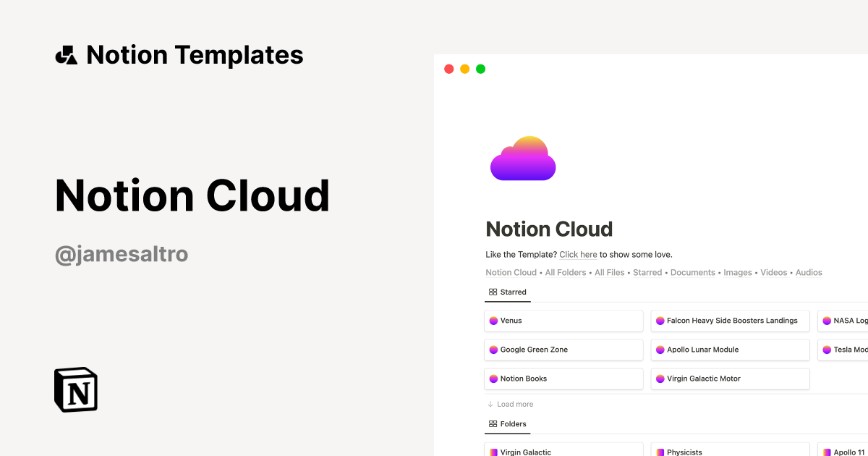Click the gradient cloud icon above Notion Cloud title
868x456 pixels.
522,157
